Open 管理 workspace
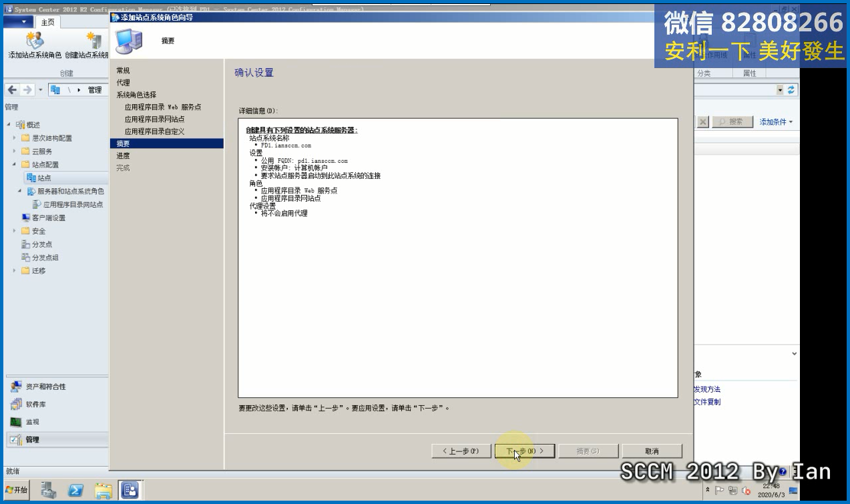Image resolution: width=850 pixels, height=504 pixels. [x=56, y=439]
